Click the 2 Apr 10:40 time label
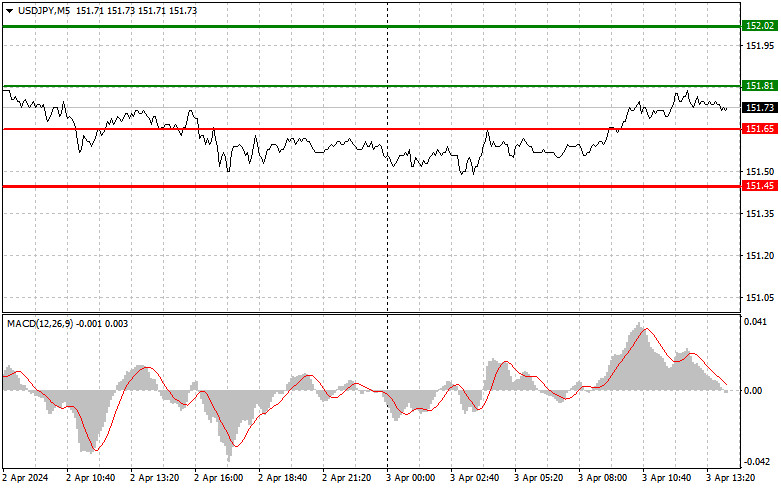This screenshot has width=781, height=489. (91, 478)
